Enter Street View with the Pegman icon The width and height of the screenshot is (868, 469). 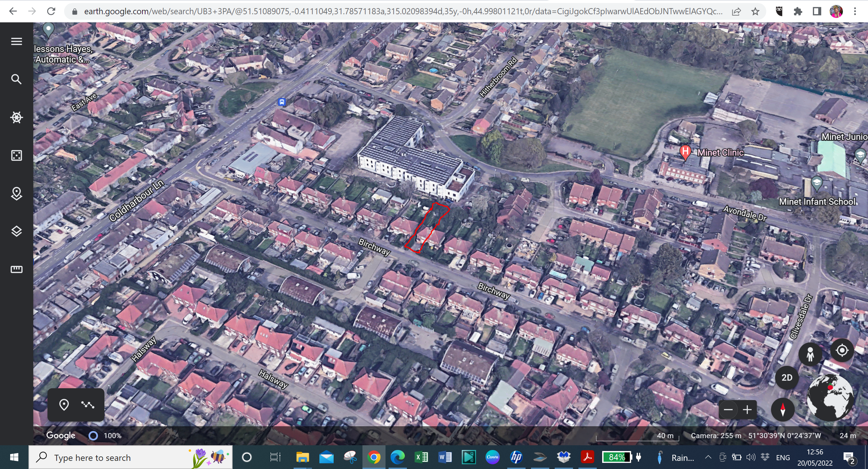pos(810,354)
